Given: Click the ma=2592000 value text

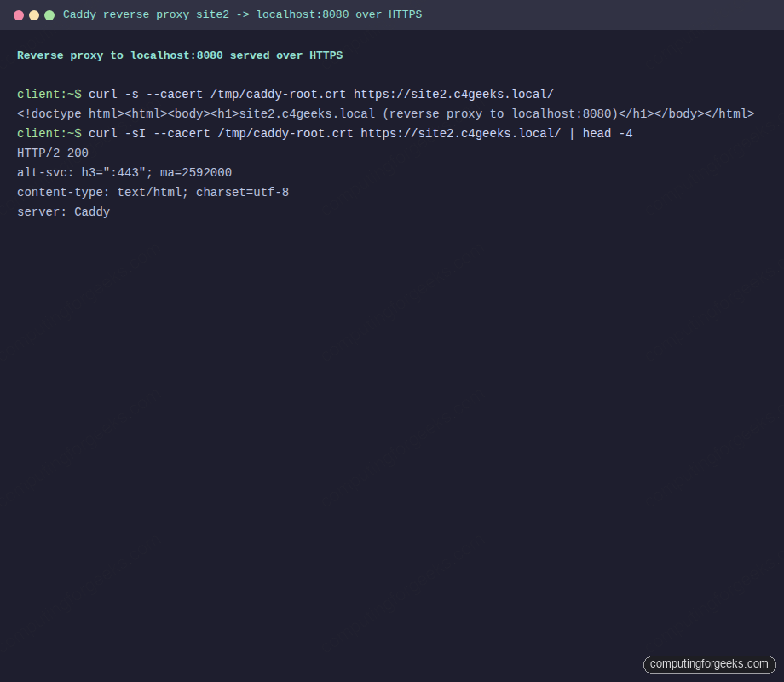Looking at the screenshot, I should coord(196,172).
